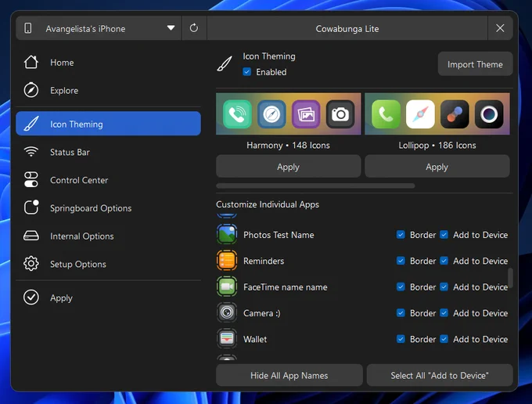Viewport: 532px width, 404px height.
Task: Click the FaceTime app icon in list
Action: point(227,287)
